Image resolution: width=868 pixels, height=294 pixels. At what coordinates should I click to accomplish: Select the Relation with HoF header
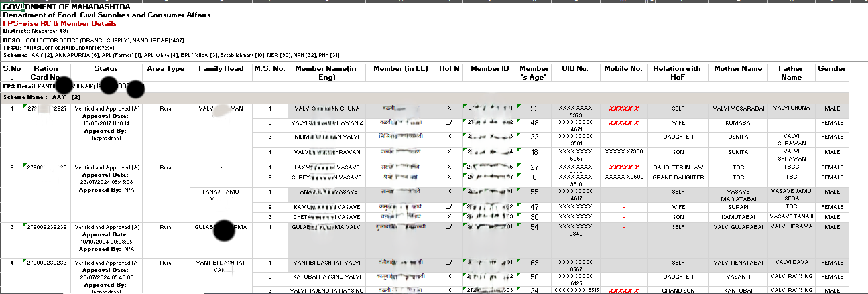click(677, 72)
